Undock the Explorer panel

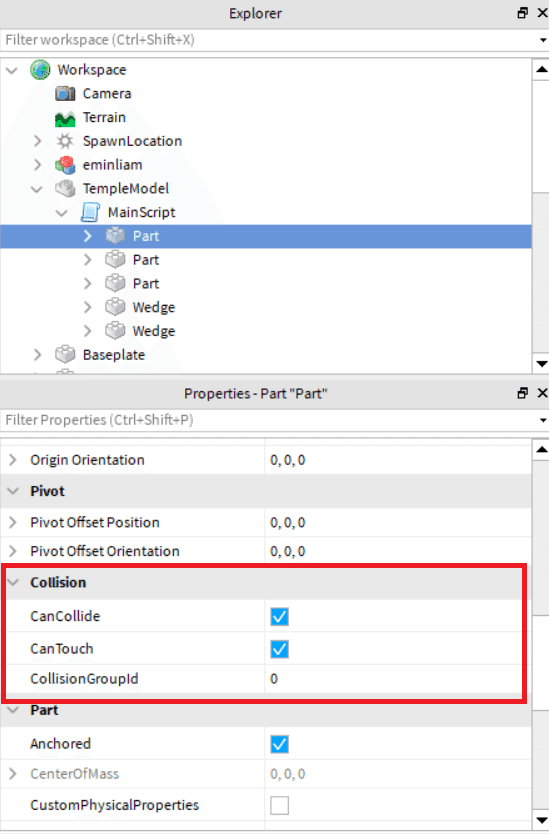pyautogui.click(x=522, y=13)
